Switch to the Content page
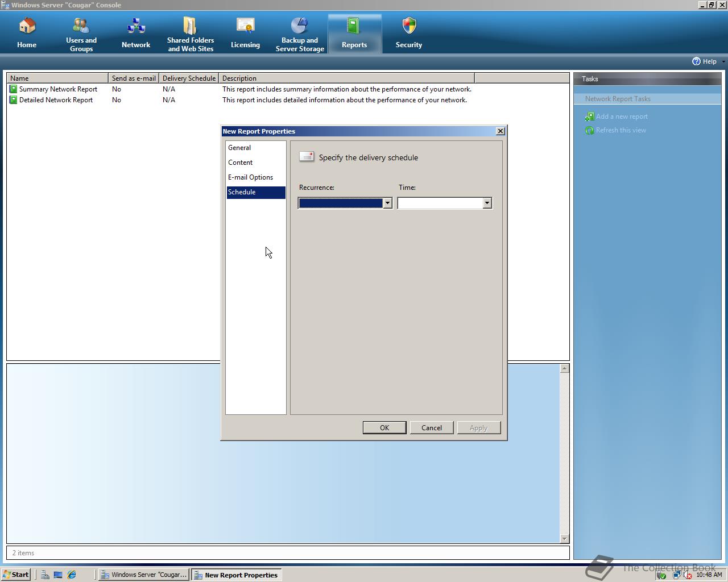The height and width of the screenshot is (582, 728). coord(256,163)
